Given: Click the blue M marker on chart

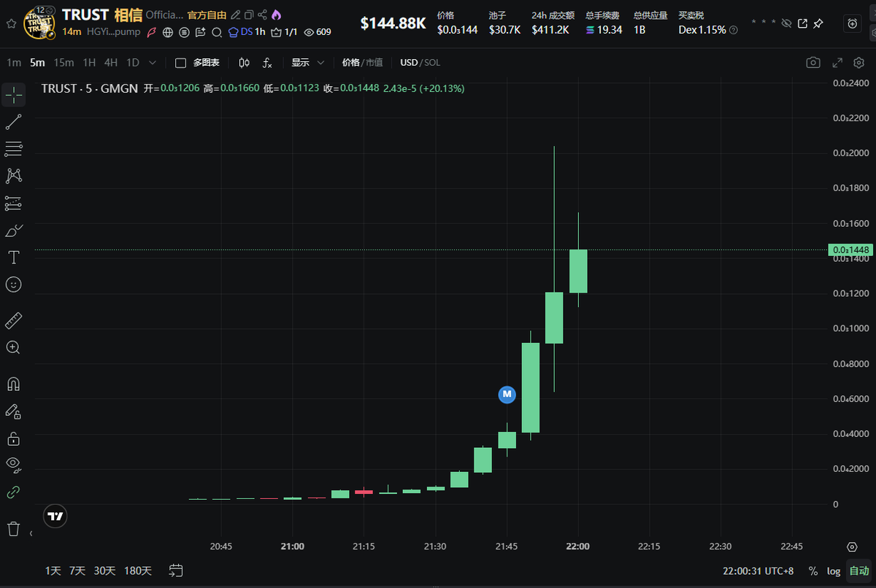Looking at the screenshot, I should point(507,395).
